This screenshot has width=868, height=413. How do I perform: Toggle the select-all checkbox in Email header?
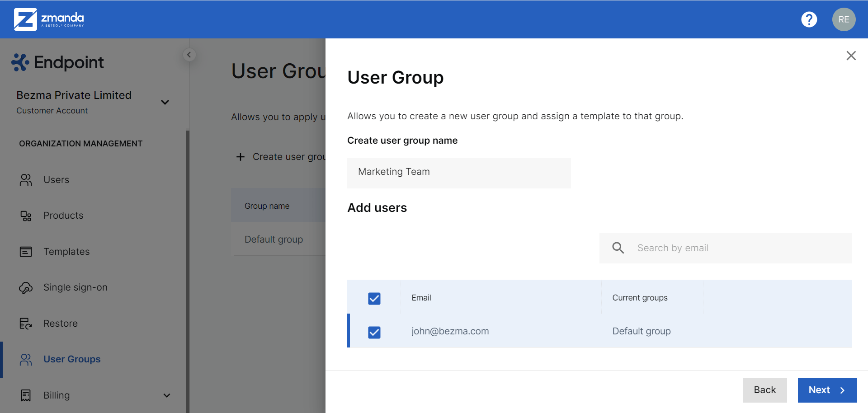pos(374,298)
